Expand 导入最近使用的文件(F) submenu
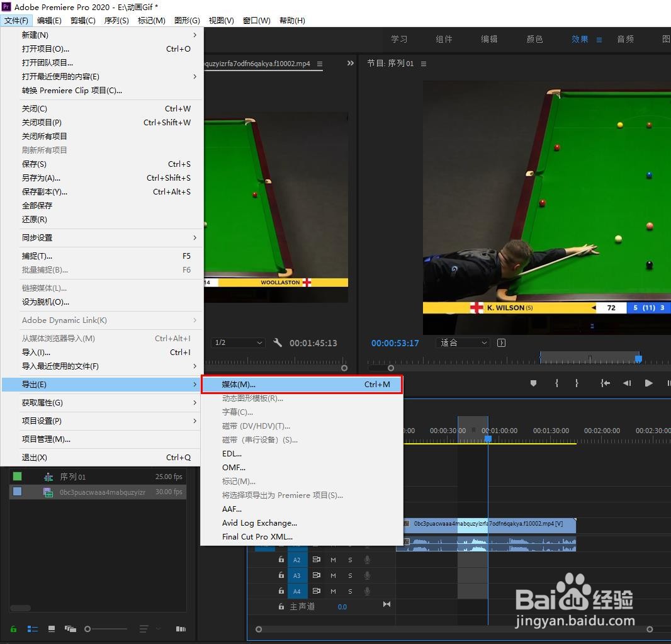 click(102, 366)
